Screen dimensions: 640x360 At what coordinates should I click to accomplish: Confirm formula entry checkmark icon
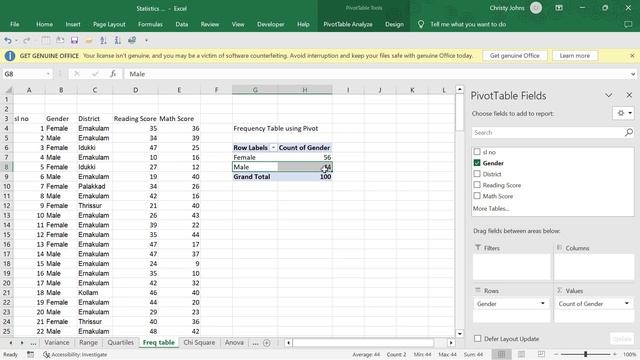(95, 74)
